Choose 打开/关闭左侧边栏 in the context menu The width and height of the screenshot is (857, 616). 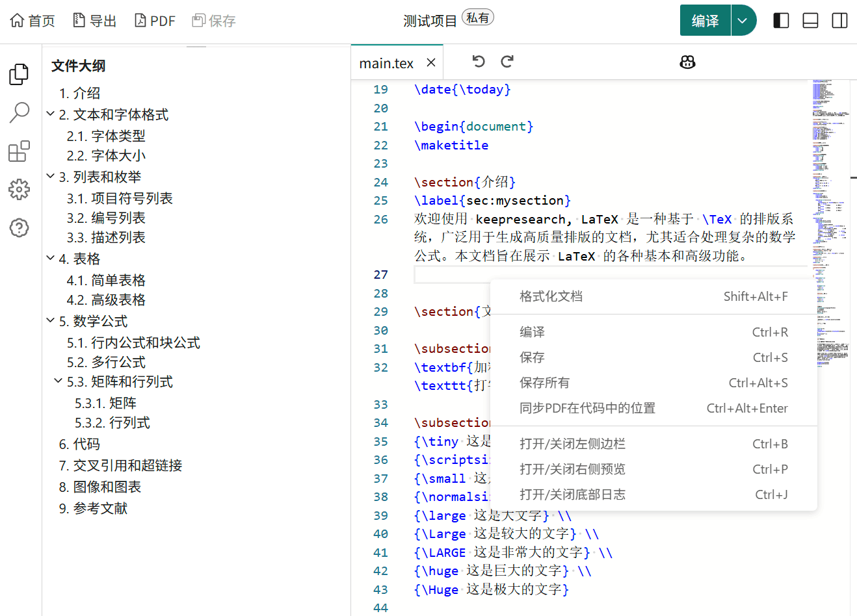tap(653, 444)
